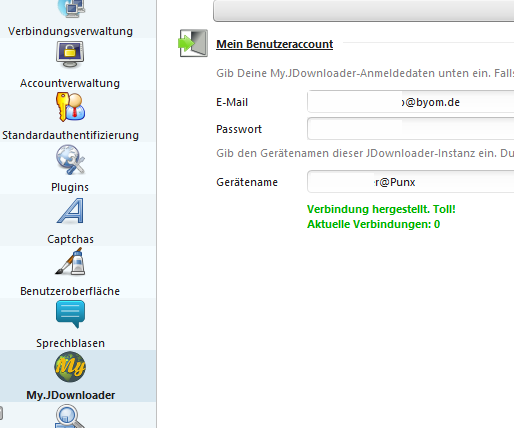Open the magnifier icon below My.JDownloader

[x=69, y=416]
